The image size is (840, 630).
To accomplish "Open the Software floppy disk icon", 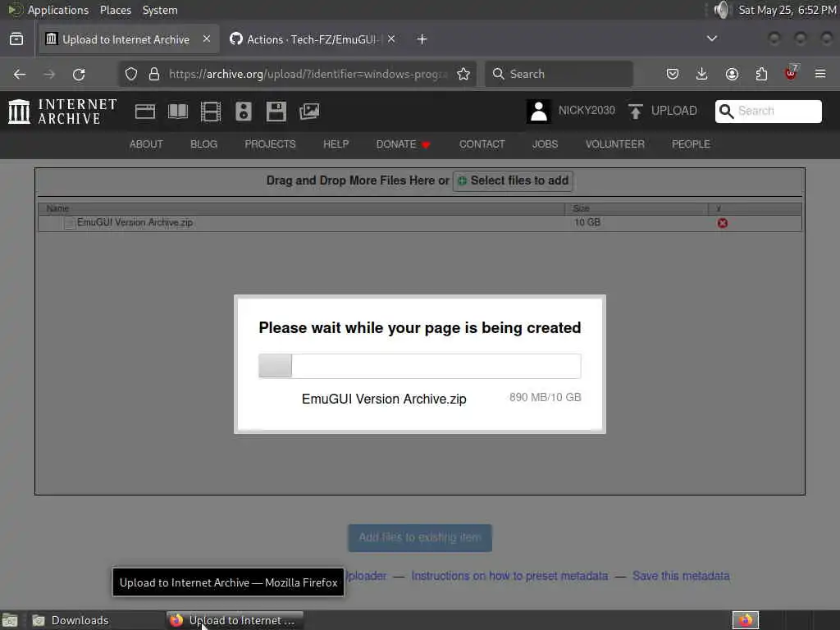I will point(276,112).
